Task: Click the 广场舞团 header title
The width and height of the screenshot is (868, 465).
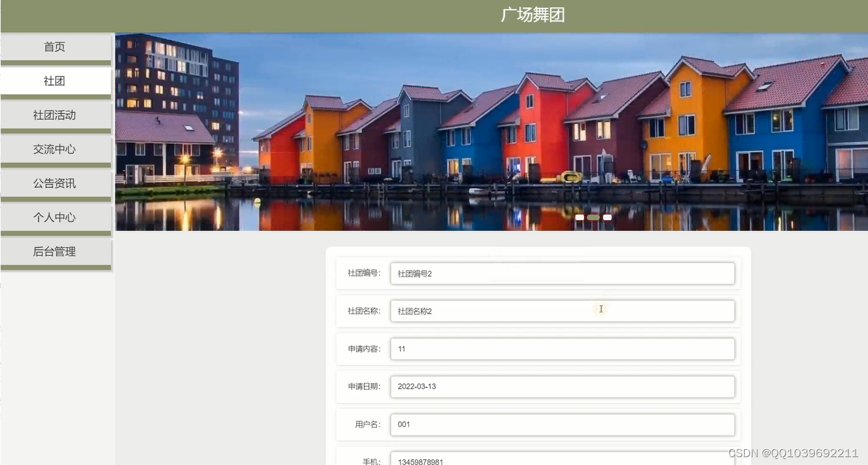Action: [532, 15]
